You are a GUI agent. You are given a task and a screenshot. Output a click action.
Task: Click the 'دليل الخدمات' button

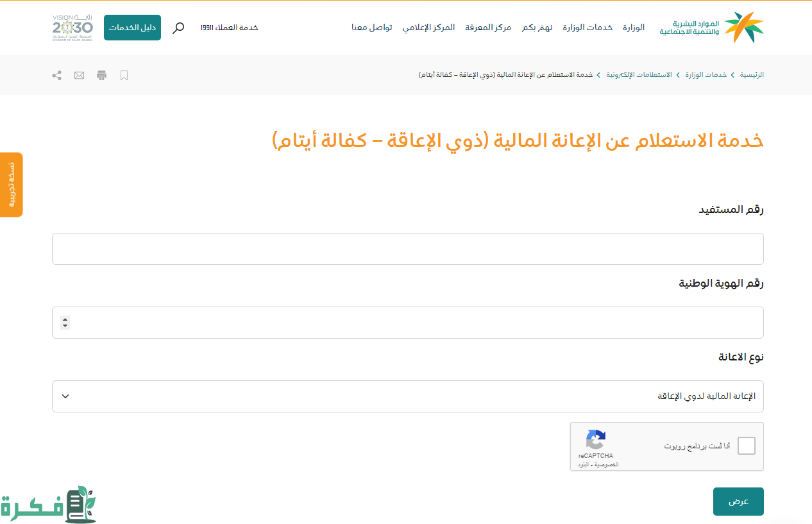click(x=132, y=28)
